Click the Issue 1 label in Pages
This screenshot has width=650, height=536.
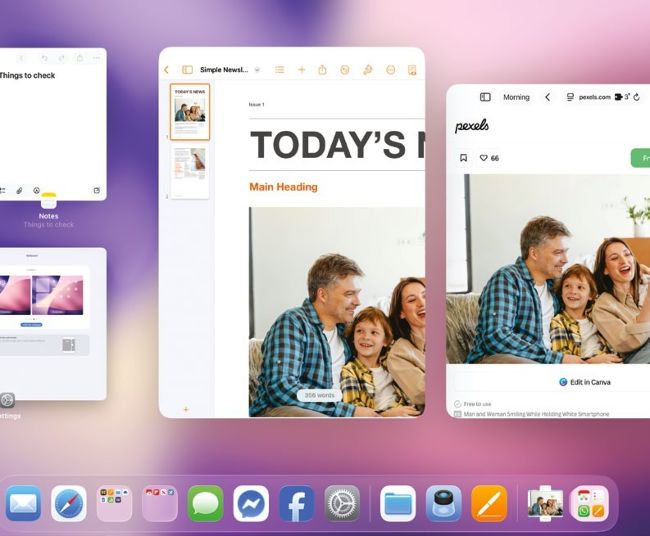pyautogui.click(x=257, y=104)
